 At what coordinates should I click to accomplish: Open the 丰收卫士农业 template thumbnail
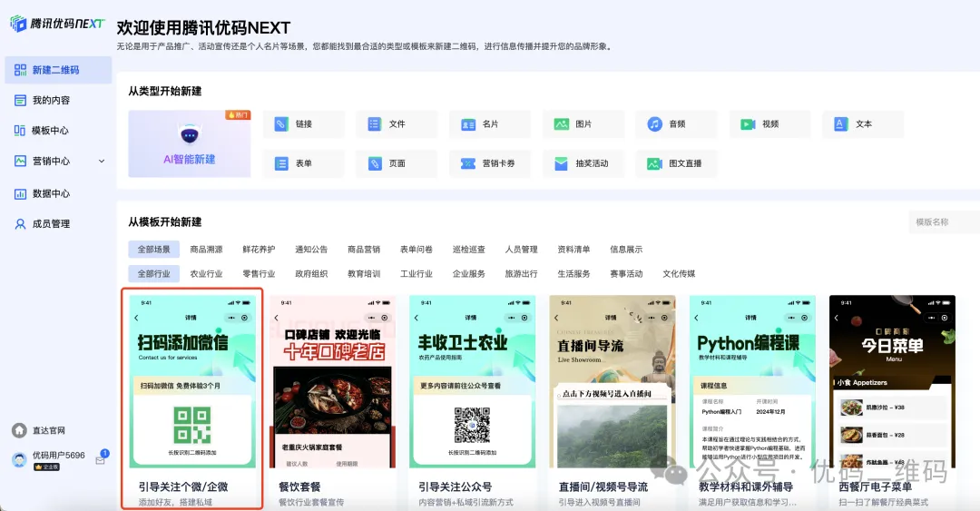point(473,381)
